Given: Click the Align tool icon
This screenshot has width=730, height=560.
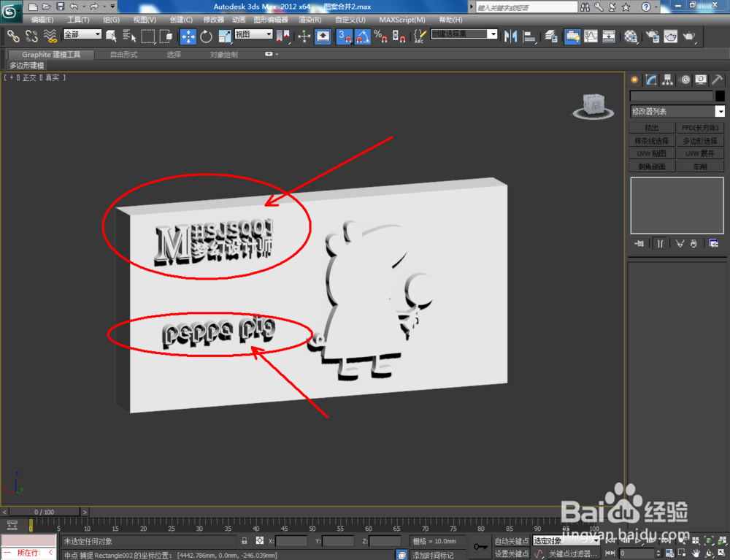Looking at the screenshot, I should (529, 36).
